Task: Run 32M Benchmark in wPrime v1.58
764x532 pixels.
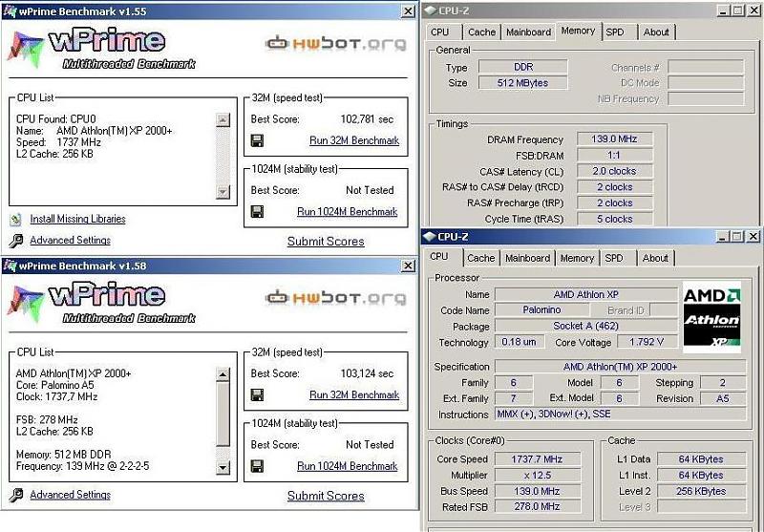Action: pos(354,395)
